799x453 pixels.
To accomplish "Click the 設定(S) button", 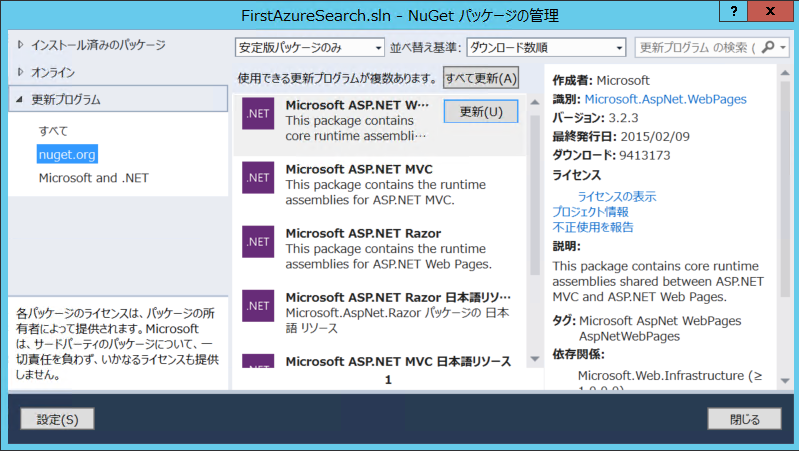I will point(58,419).
